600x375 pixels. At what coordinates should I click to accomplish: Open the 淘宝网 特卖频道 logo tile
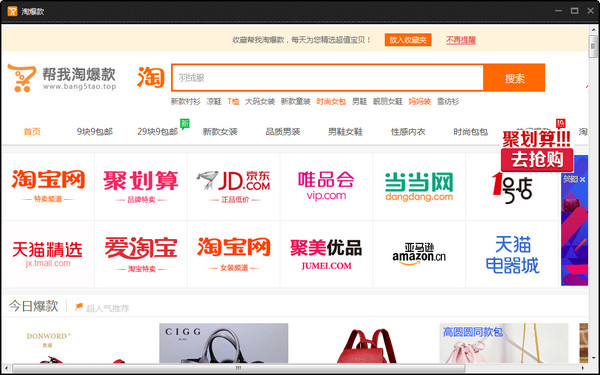[48, 186]
